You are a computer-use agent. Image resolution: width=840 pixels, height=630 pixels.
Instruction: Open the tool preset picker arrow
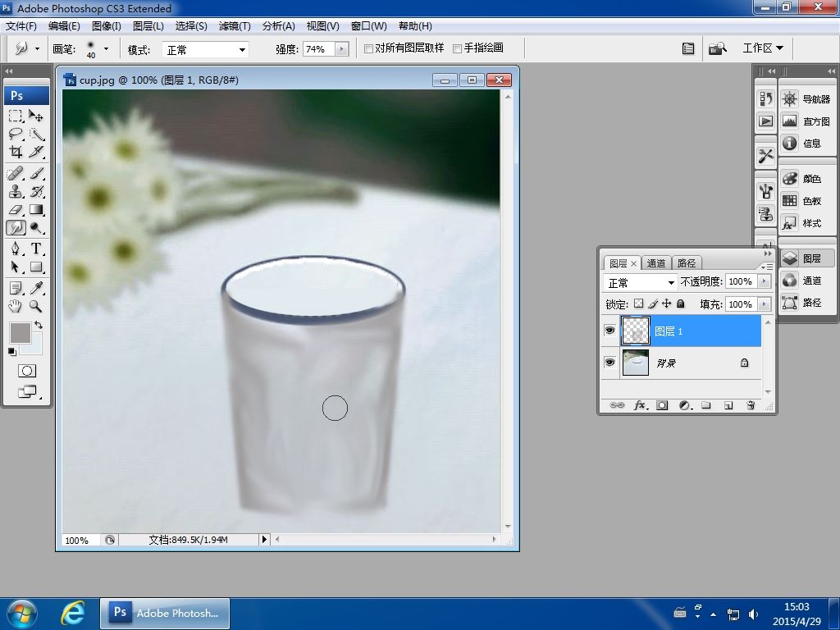point(37,48)
